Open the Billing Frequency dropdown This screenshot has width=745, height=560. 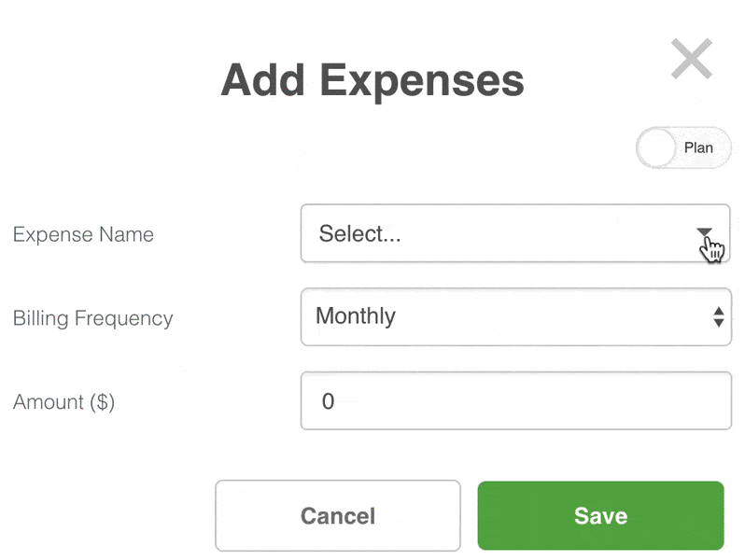[516, 316]
